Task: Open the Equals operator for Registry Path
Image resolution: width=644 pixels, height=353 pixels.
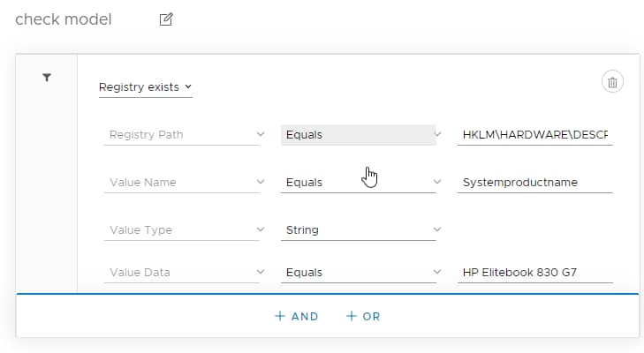Action: point(359,135)
